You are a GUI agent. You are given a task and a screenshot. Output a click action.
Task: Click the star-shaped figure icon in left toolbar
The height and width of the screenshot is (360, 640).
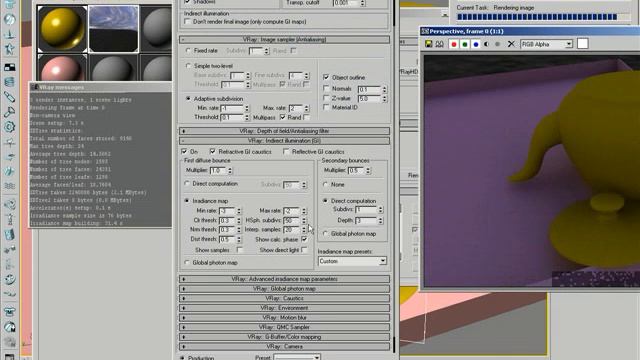coord(9,49)
